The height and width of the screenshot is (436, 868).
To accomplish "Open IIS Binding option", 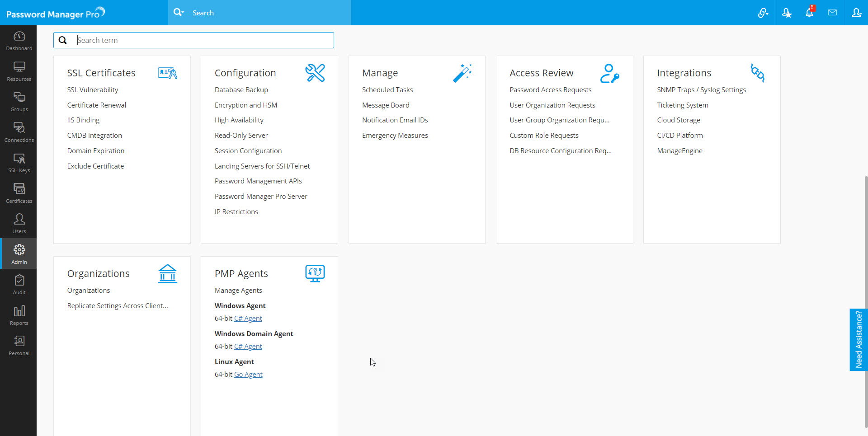I will [x=83, y=120].
